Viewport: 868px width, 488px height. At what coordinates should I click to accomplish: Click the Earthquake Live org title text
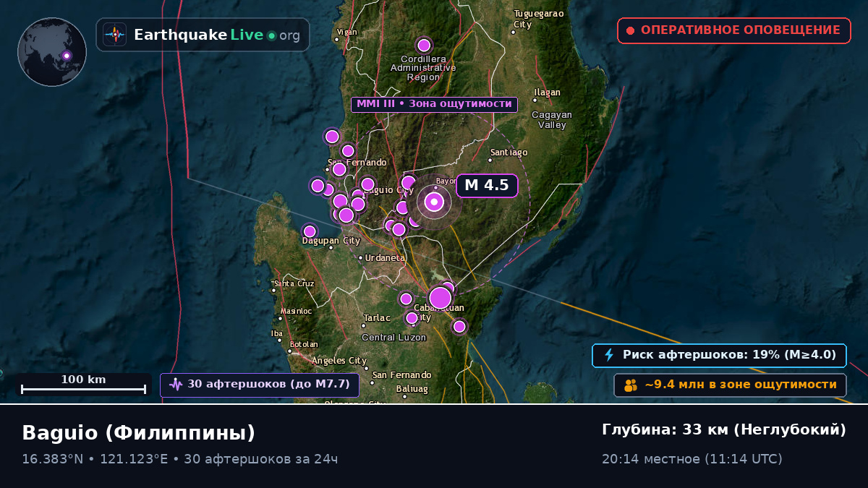[217, 35]
